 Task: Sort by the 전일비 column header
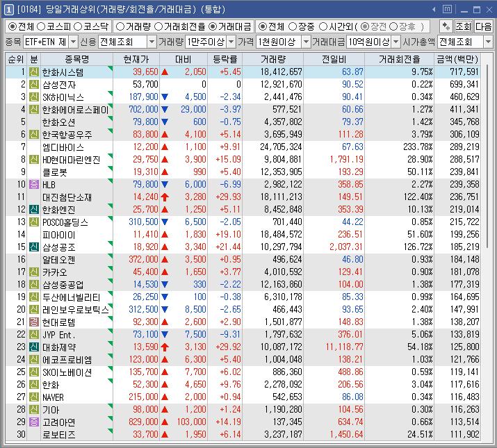(334, 59)
